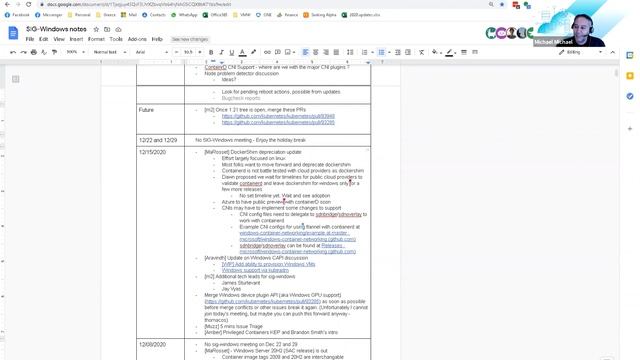Open the cell background color picker

coord(435,52)
